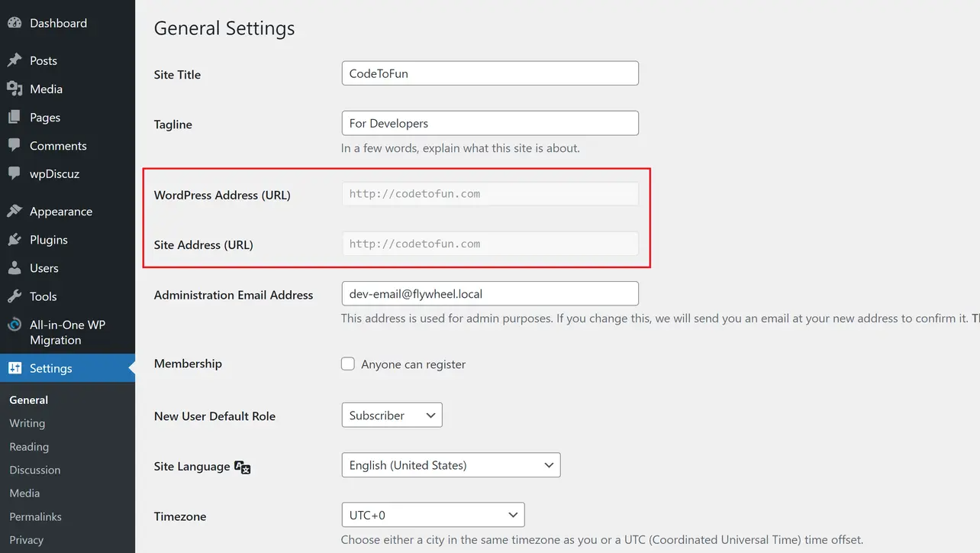Expand the Site Language dropdown
Image resolution: width=980 pixels, height=553 pixels.
point(450,464)
